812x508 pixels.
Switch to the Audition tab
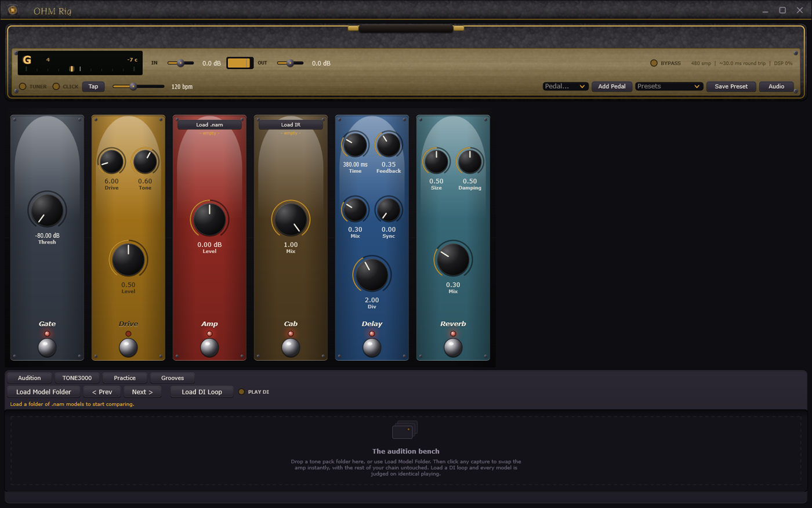(x=29, y=378)
